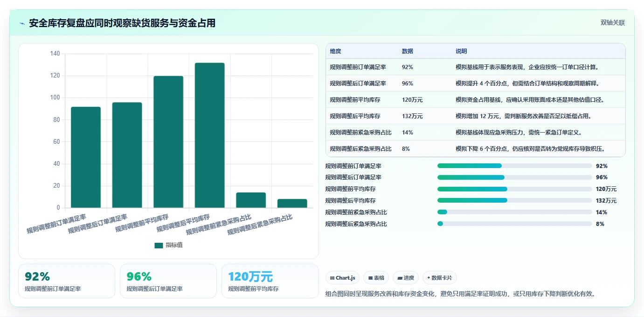The image size is (644, 317).
Task: Click the 132万元 value in table
Action: (x=412, y=116)
